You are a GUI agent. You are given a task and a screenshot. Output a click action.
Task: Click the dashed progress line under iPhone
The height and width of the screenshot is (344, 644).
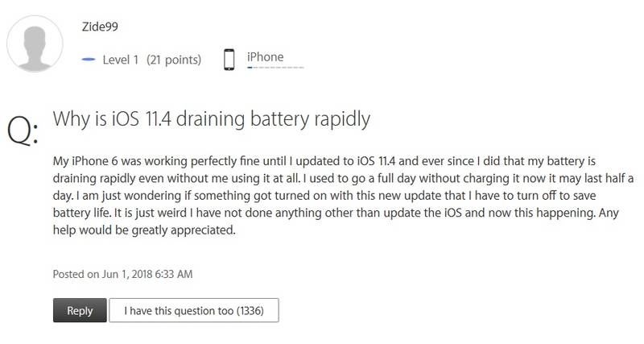275,68
